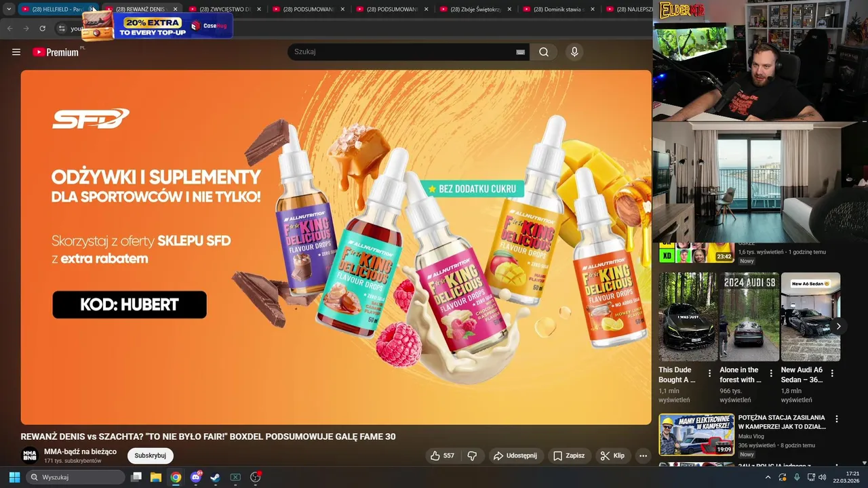Open the on-screen keyboard in search box

pos(520,52)
